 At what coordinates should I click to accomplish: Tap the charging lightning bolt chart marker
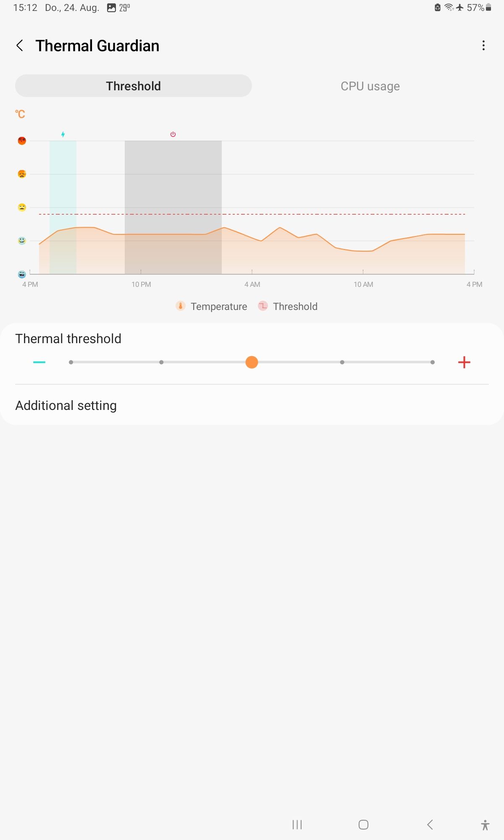point(63,134)
